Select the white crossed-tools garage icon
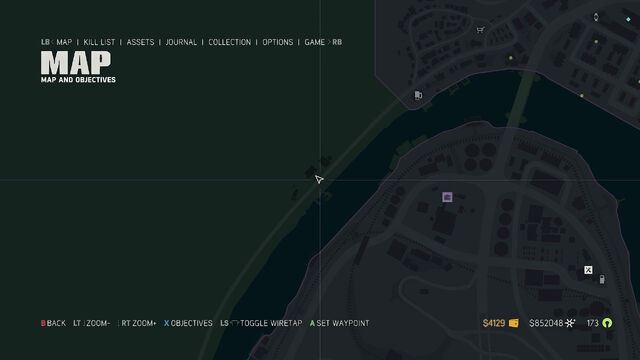The height and width of the screenshot is (360, 640). click(588, 270)
